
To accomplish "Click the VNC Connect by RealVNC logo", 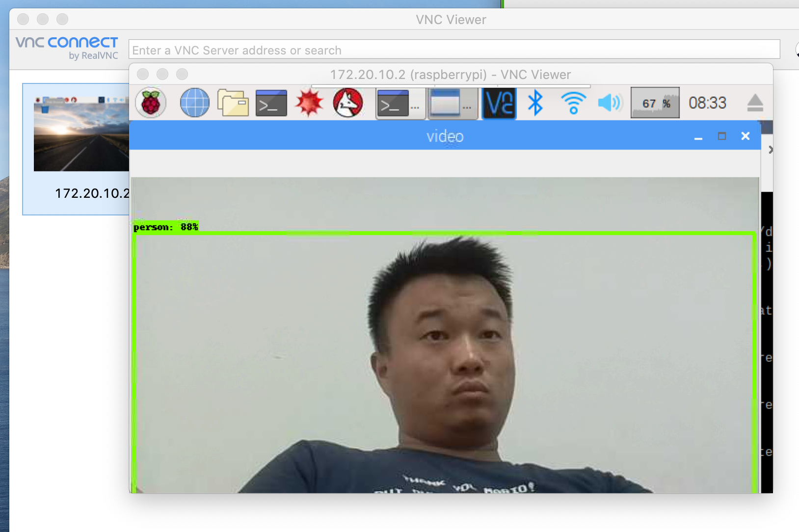I will coord(67,48).
